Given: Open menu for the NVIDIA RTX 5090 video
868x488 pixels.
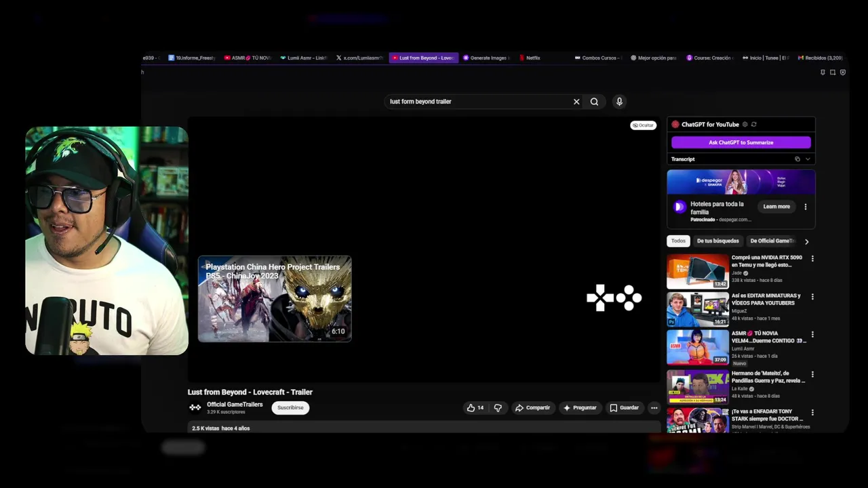Looking at the screenshot, I should (x=812, y=258).
